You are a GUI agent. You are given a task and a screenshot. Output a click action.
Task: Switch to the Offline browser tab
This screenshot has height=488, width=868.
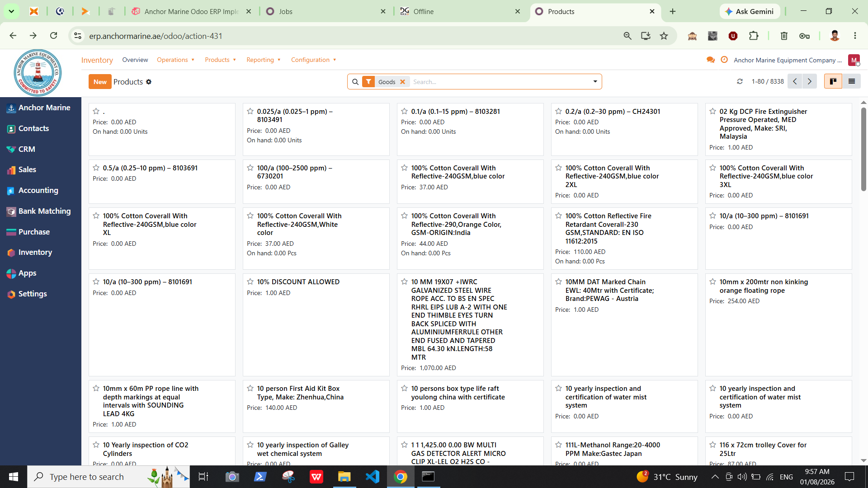(x=461, y=11)
